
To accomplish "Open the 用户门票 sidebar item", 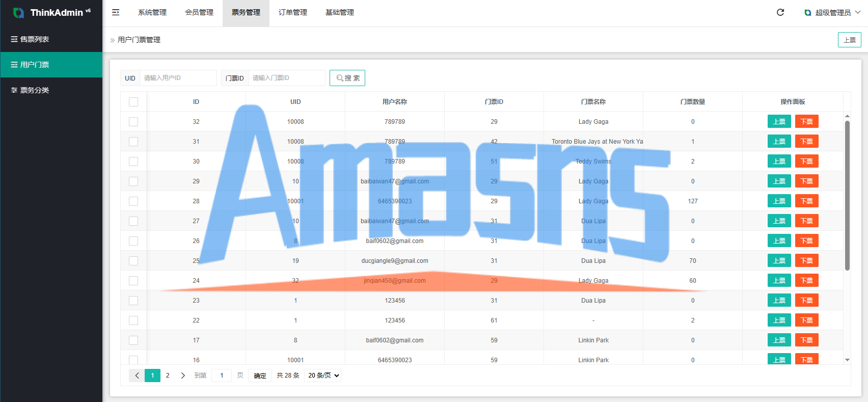I will [x=51, y=65].
